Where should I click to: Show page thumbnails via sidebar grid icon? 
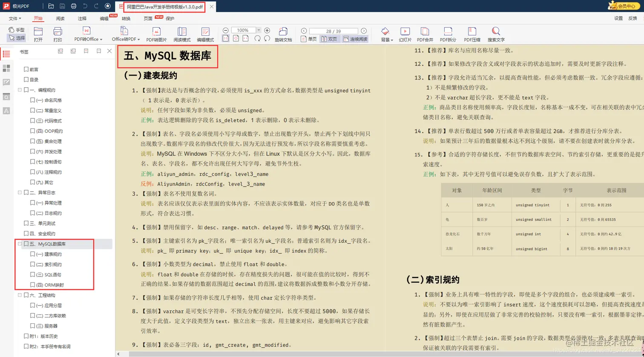(x=6, y=68)
